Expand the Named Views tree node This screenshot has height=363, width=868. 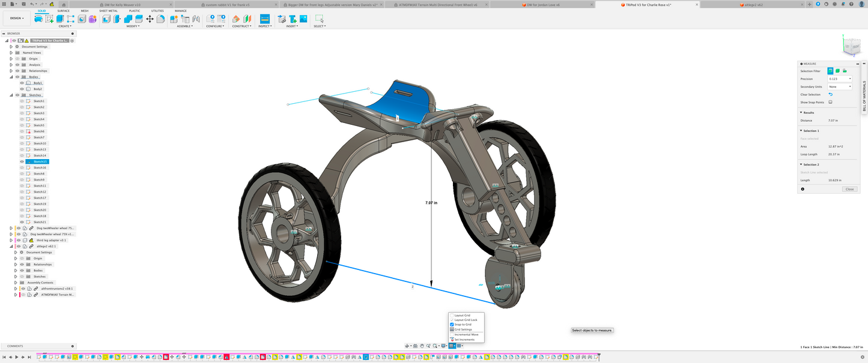[11, 53]
